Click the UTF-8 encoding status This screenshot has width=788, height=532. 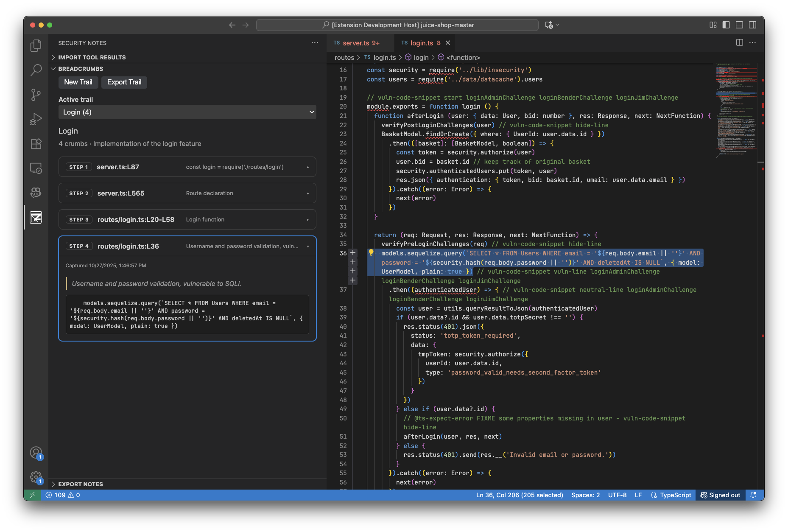pyautogui.click(x=617, y=495)
